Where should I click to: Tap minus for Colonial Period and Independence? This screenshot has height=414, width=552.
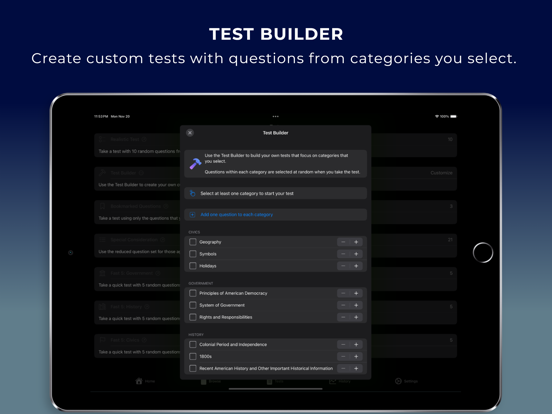[x=343, y=345]
